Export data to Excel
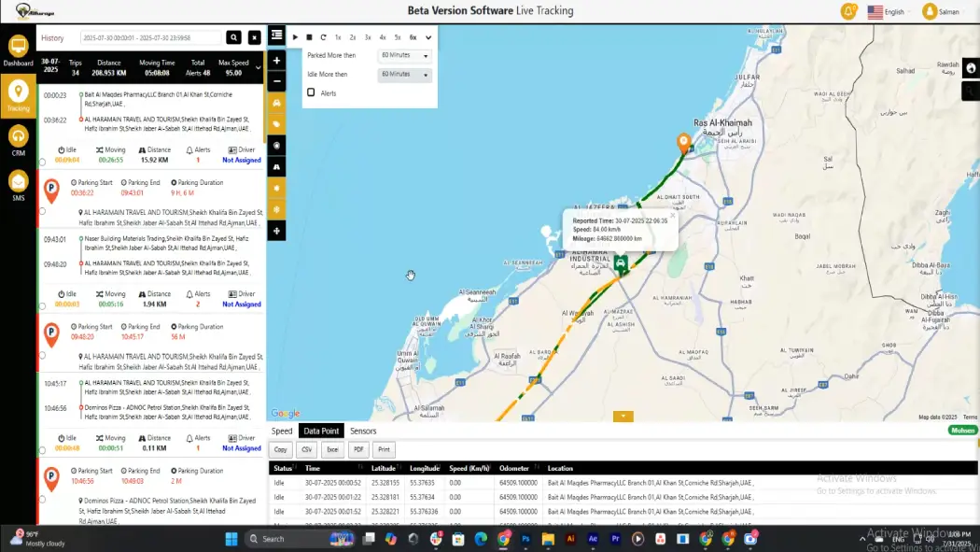980x552 pixels. coord(332,449)
